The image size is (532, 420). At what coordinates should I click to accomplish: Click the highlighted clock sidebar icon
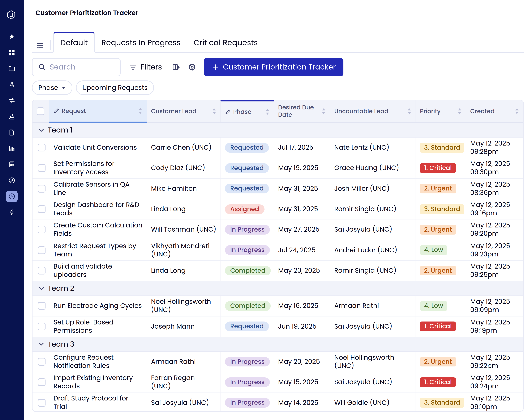(12, 197)
